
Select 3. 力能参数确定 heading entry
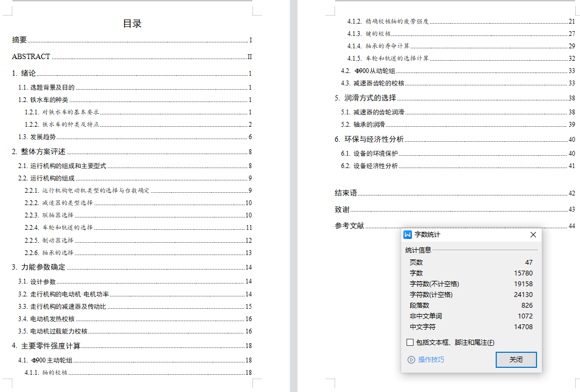click(x=132, y=267)
